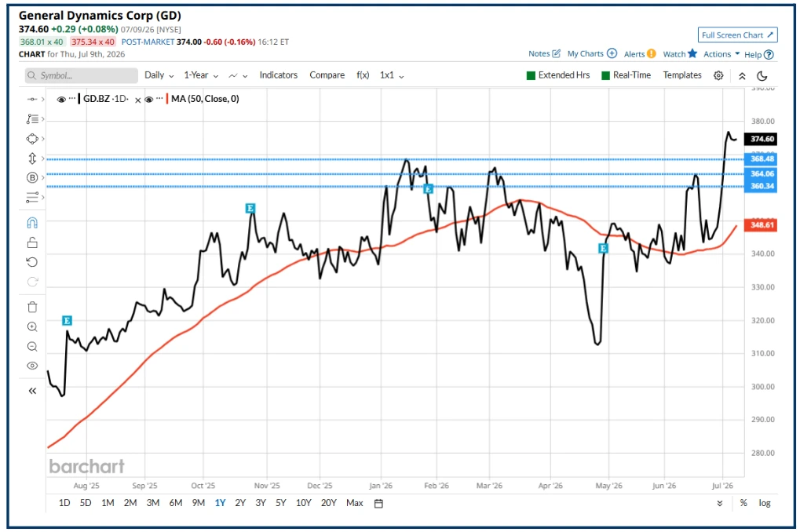This screenshot has height=532, width=800.
Task: Click the undo arrow icon
Action: pos(32,262)
